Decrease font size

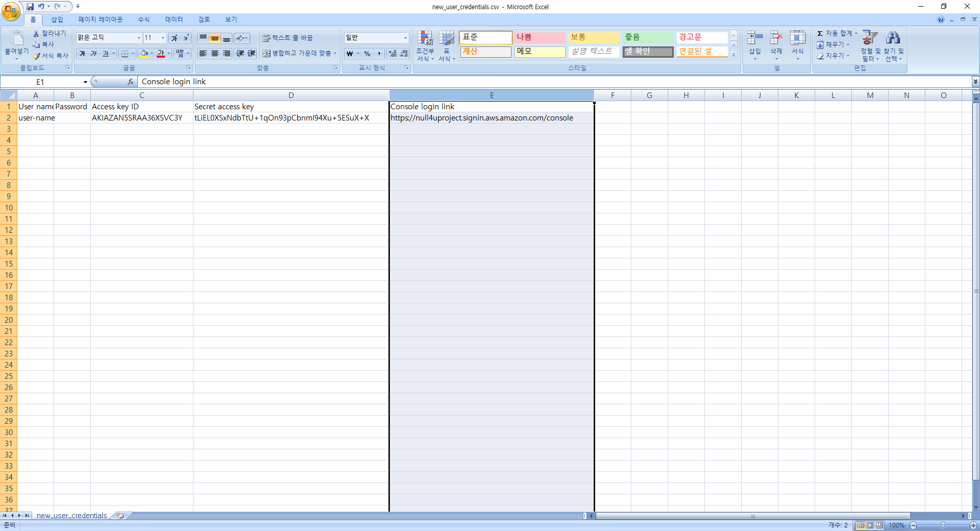(x=186, y=38)
